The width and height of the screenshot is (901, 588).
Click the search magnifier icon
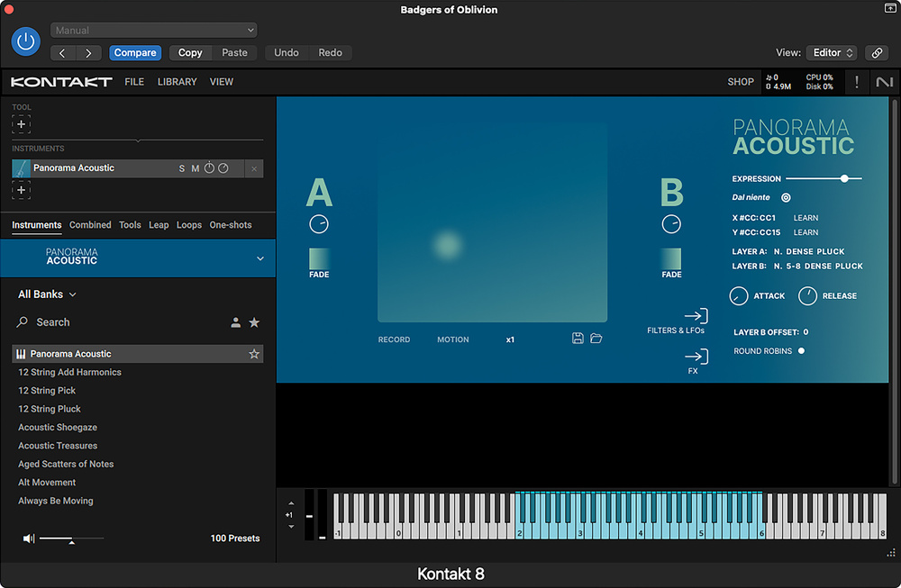click(23, 322)
